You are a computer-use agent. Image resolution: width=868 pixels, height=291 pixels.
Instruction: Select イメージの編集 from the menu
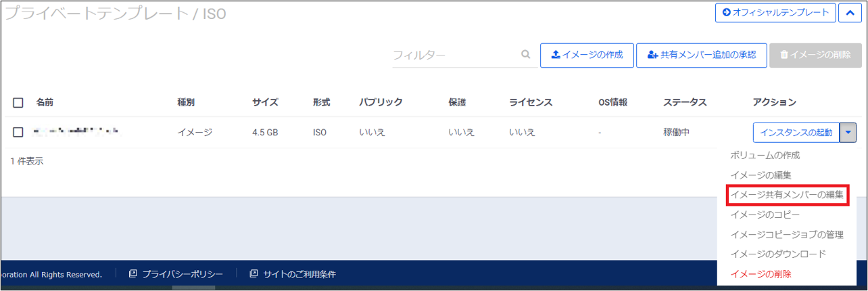point(761,175)
